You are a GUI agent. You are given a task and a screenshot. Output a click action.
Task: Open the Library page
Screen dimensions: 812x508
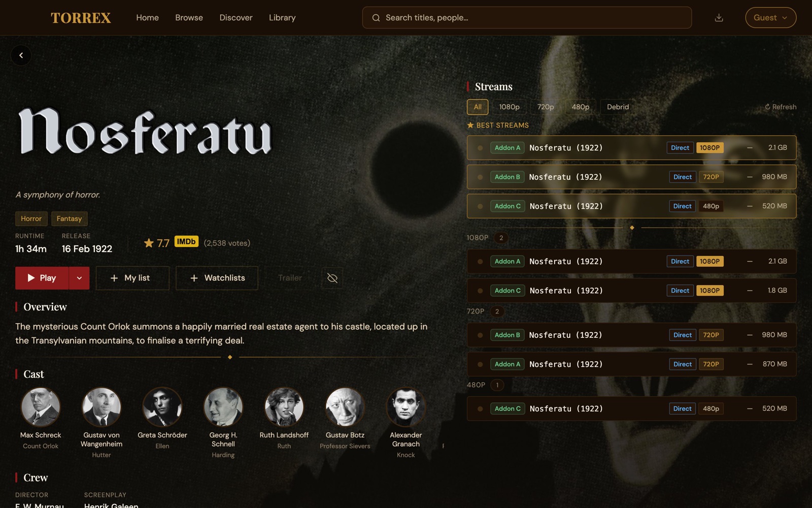pos(282,18)
